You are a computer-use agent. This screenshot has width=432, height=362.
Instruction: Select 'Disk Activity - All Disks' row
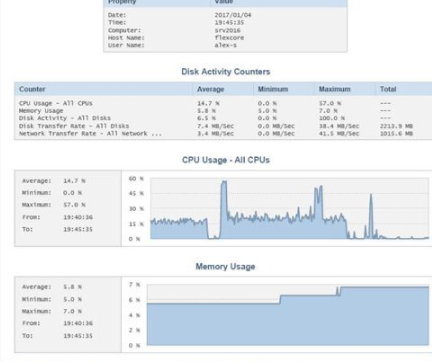point(65,118)
